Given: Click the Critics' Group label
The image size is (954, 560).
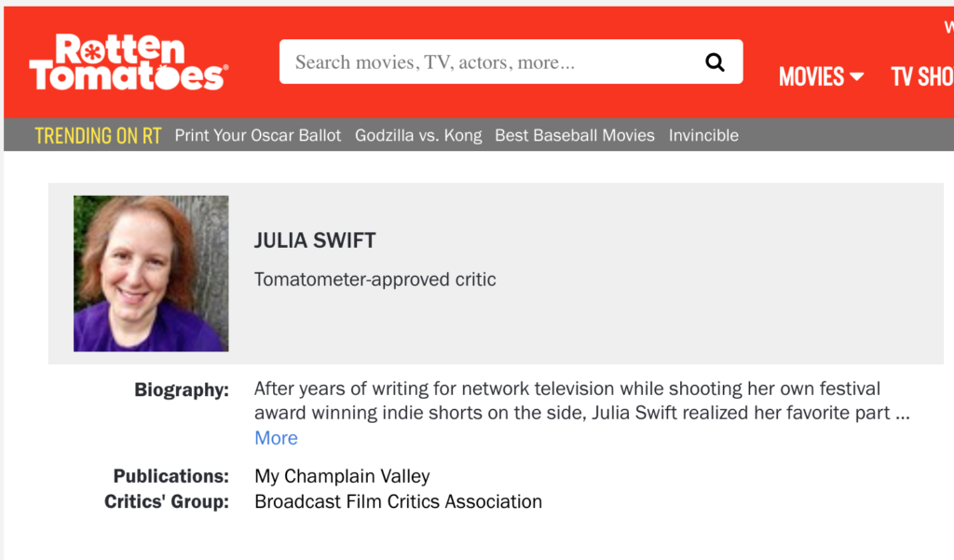Looking at the screenshot, I should [x=167, y=501].
